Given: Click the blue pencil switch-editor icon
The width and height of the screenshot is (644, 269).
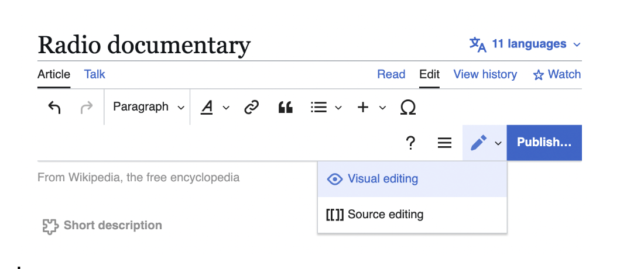Looking at the screenshot, I should pyautogui.click(x=485, y=143).
